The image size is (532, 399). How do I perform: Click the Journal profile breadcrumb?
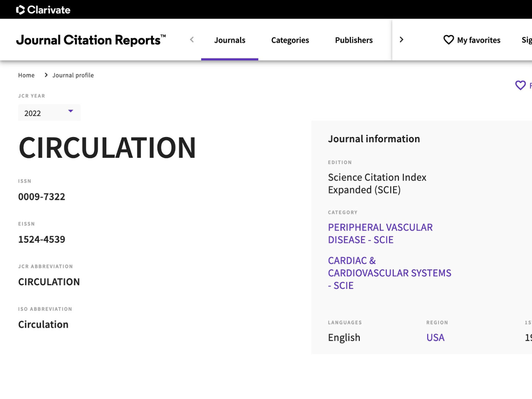point(73,75)
